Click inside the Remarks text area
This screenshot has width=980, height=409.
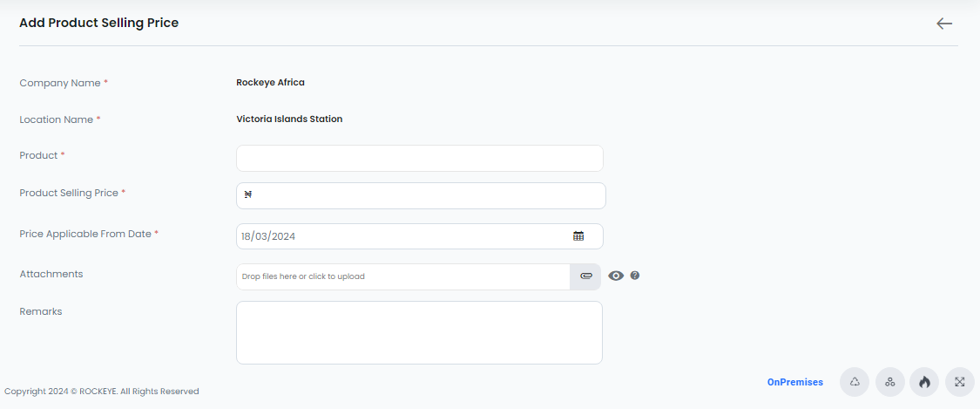coord(419,333)
